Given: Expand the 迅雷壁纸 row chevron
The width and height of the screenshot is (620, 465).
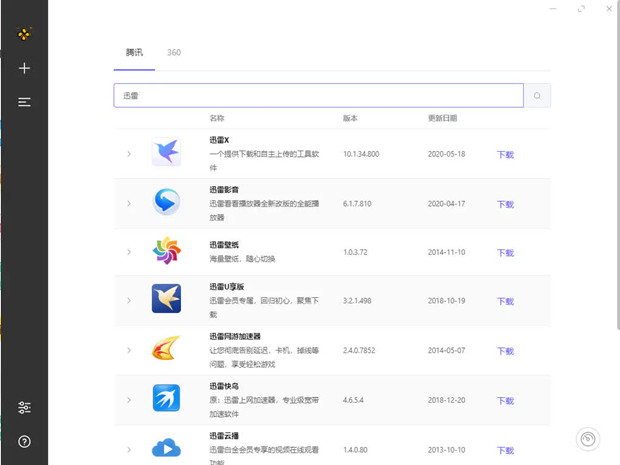Looking at the screenshot, I should point(129,252).
